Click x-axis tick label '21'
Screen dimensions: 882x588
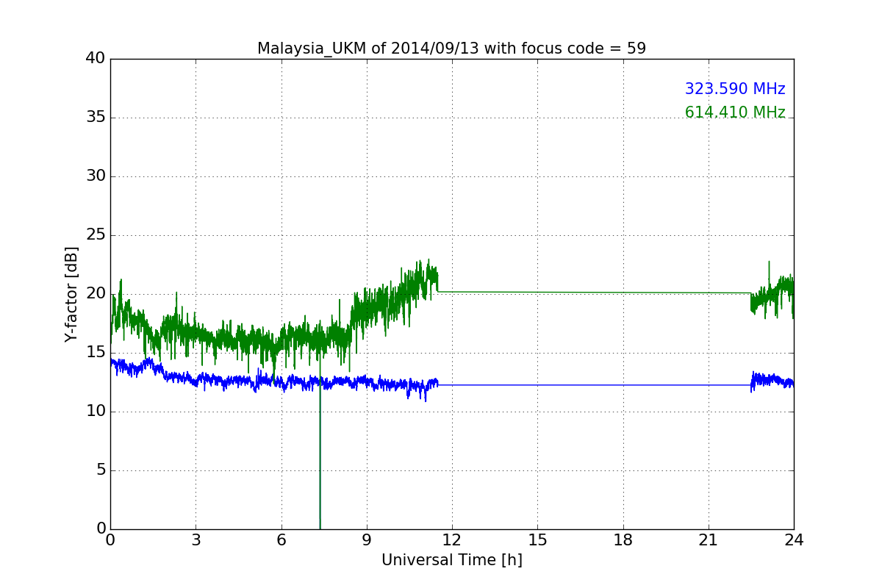point(709,539)
